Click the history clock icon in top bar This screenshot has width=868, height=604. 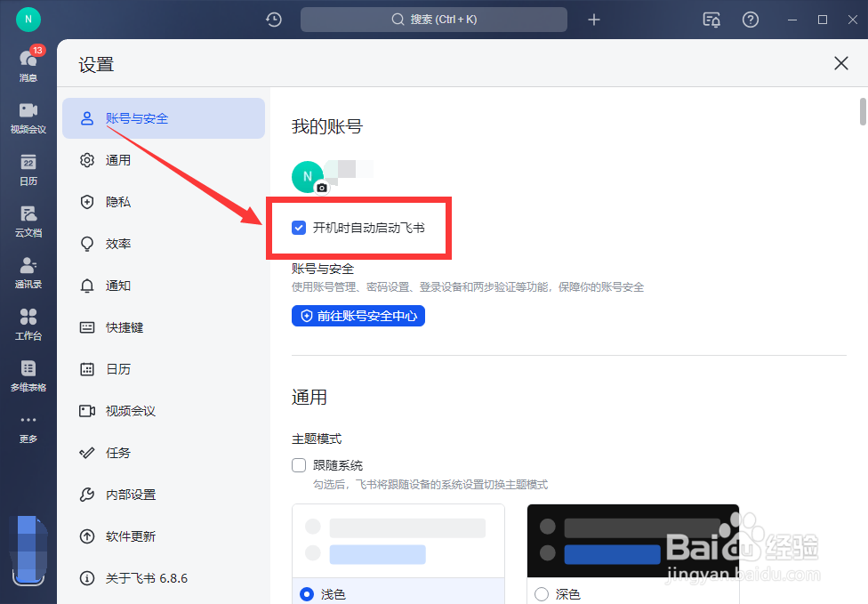[x=274, y=20]
